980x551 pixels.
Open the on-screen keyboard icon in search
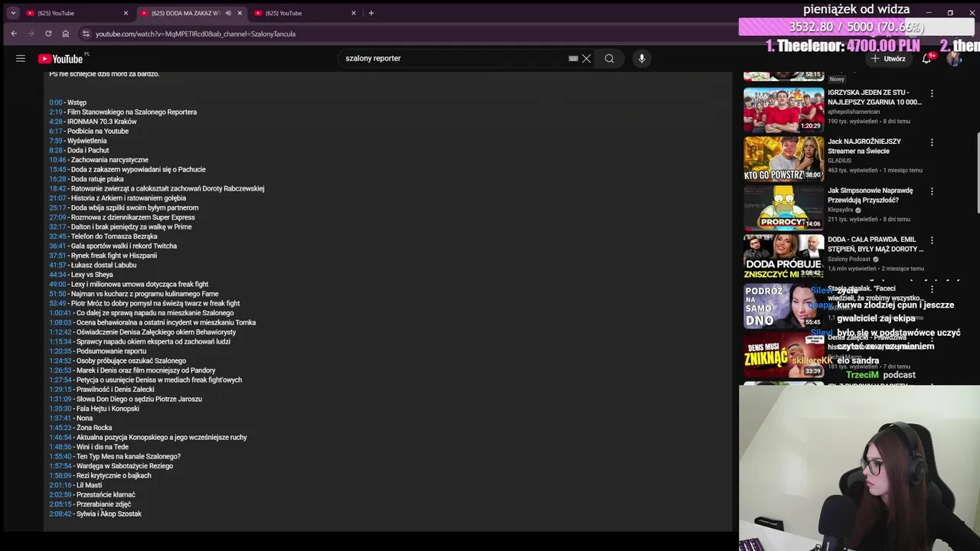pyautogui.click(x=573, y=58)
